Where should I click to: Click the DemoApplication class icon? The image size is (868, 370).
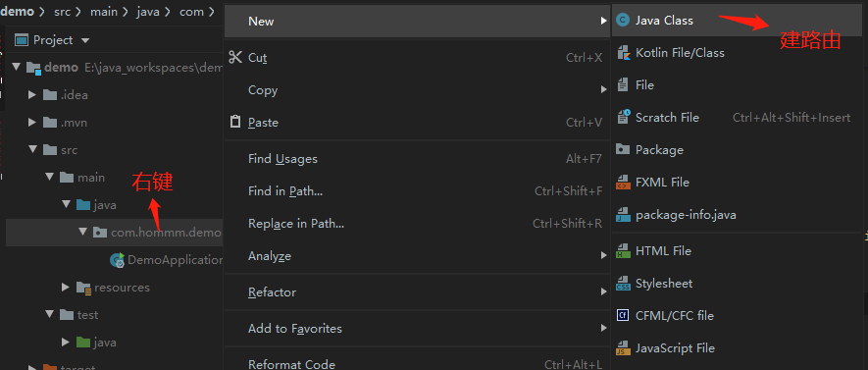coord(117,260)
